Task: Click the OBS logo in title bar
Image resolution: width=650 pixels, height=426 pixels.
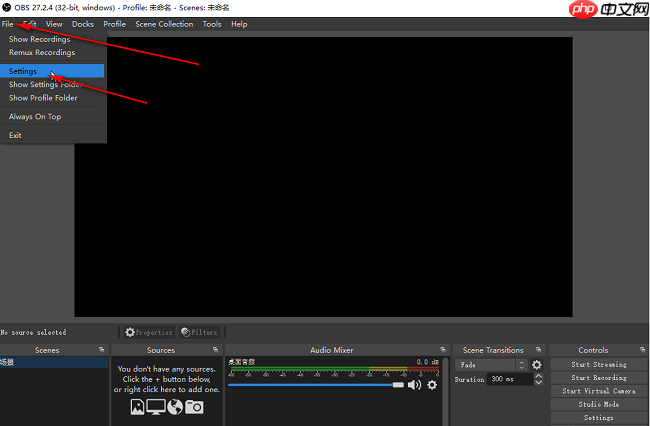Action: [x=6, y=7]
